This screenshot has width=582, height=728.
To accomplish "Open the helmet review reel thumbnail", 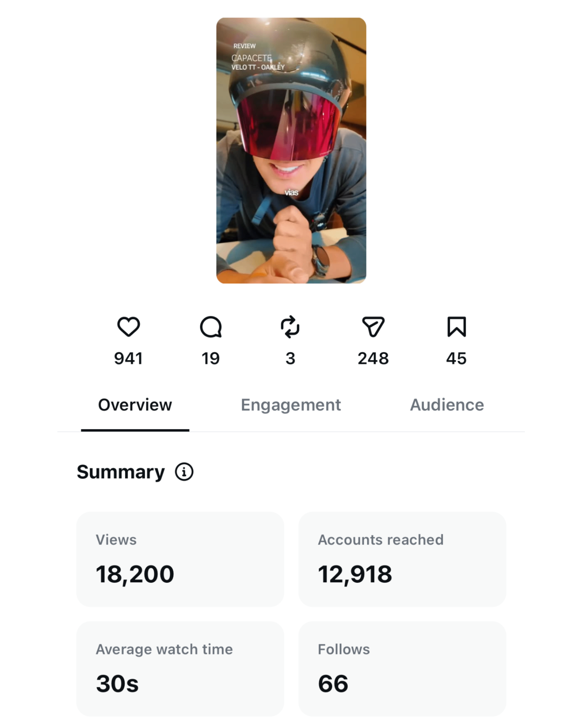I will pos(291,151).
